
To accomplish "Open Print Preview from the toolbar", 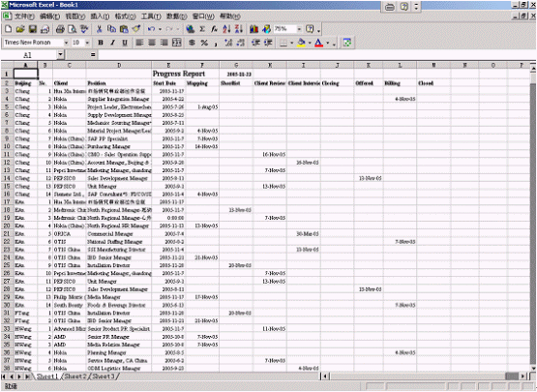I will pyautogui.click(x=72, y=29).
